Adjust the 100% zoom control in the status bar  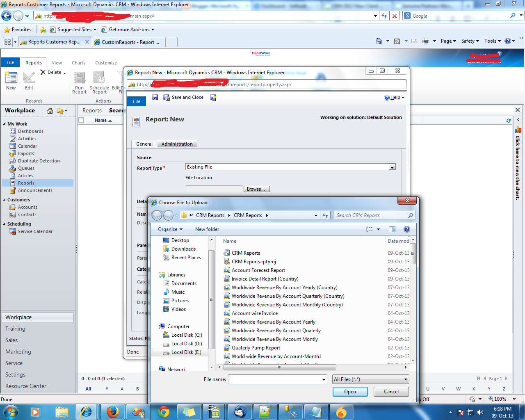tap(501, 399)
